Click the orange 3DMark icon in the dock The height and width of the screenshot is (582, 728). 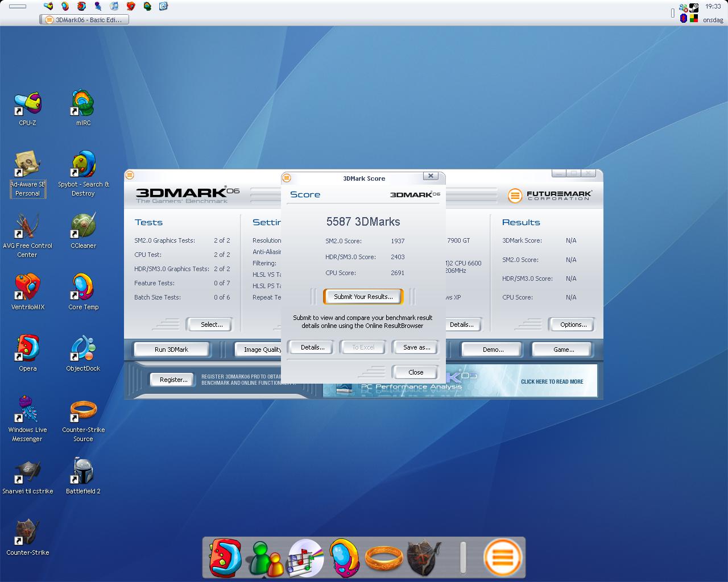click(x=503, y=558)
